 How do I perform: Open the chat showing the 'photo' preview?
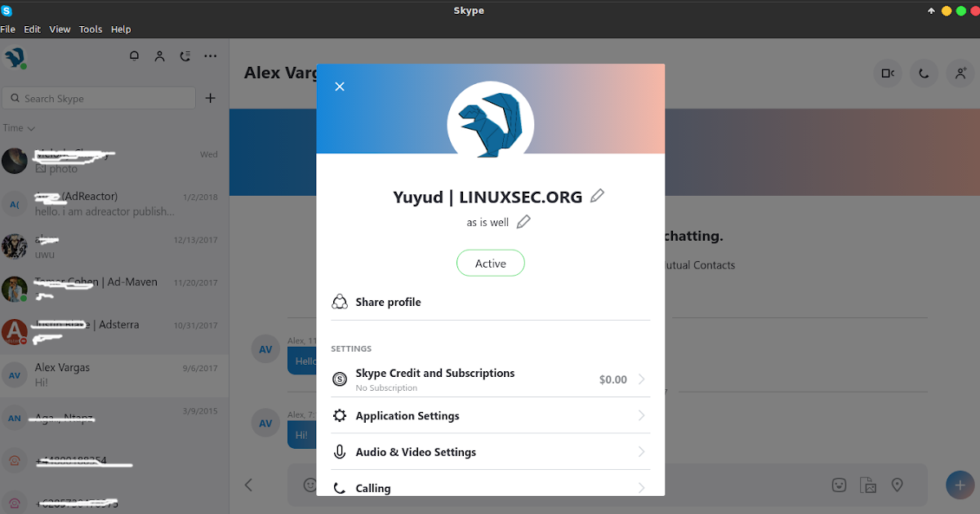pyautogui.click(x=114, y=161)
